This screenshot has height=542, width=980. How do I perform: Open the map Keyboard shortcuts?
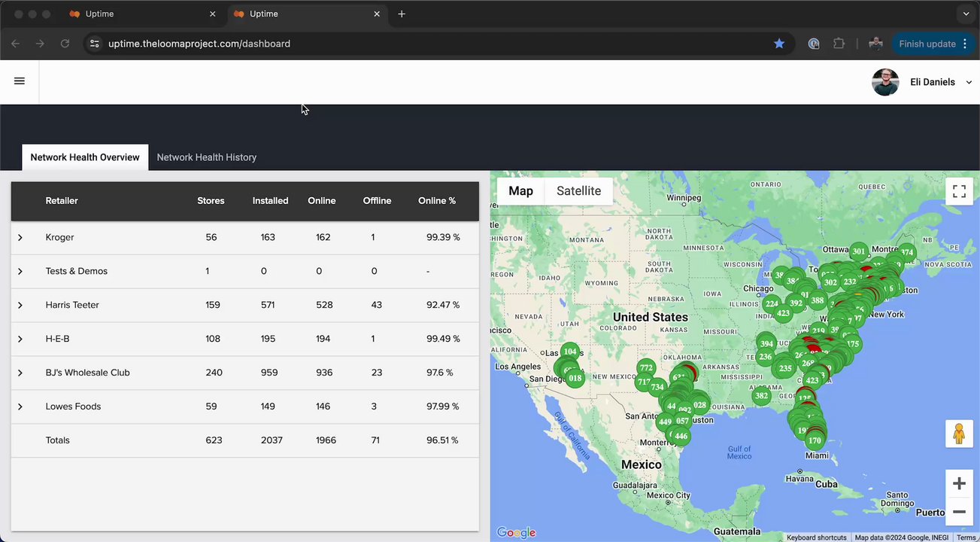pyautogui.click(x=817, y=537)
